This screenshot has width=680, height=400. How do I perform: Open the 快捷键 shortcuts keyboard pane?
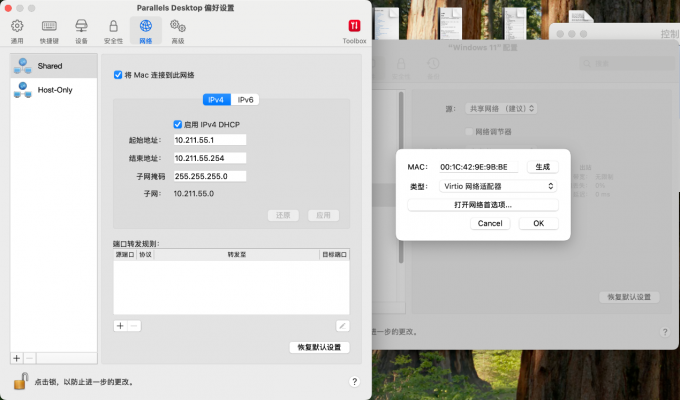pos(49,31)
